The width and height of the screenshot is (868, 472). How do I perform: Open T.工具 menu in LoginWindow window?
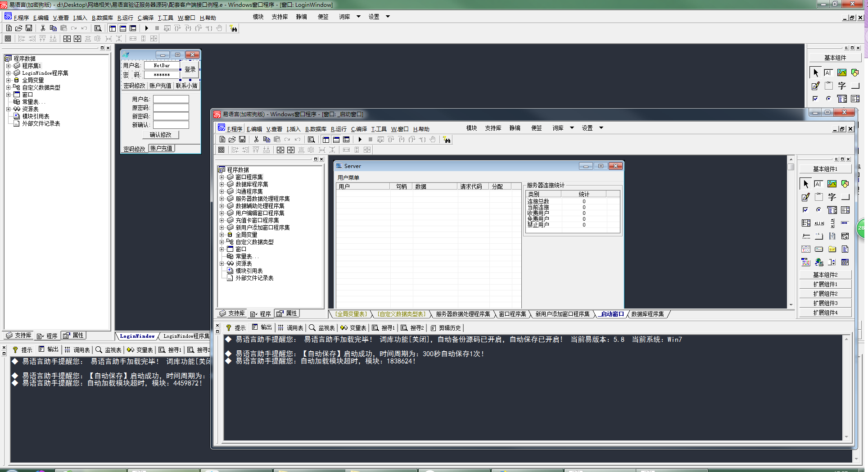tap(165, 18)
